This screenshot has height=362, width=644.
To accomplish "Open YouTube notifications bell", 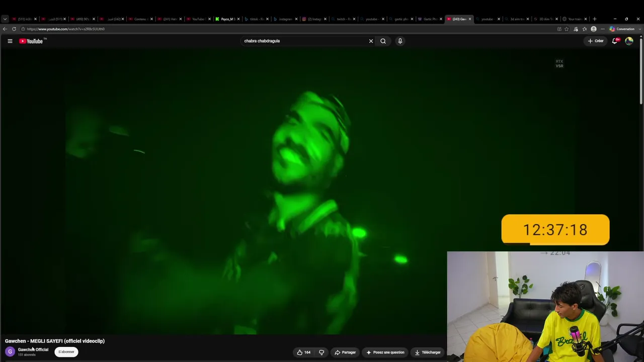I will tap(615, 41).
